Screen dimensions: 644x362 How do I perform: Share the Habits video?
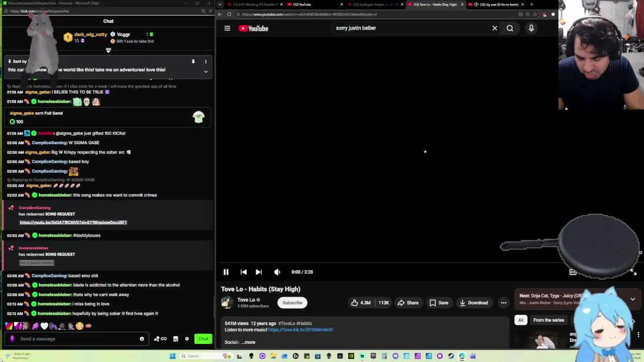[408, 303]
